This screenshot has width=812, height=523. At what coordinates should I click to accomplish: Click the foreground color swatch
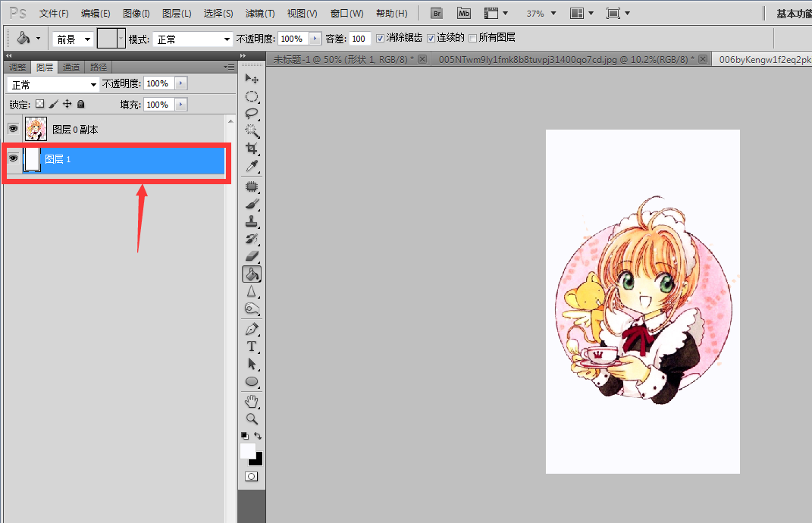[x=247, y=450]
